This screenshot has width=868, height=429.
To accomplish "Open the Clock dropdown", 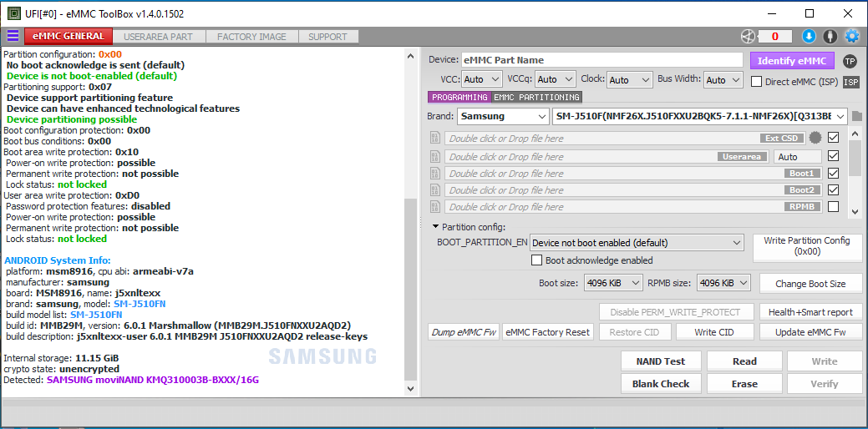I will (x=629, y=79).
